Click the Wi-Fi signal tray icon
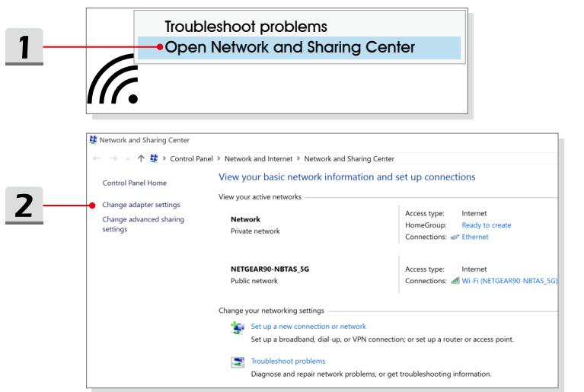 click(x=113, y=78)
